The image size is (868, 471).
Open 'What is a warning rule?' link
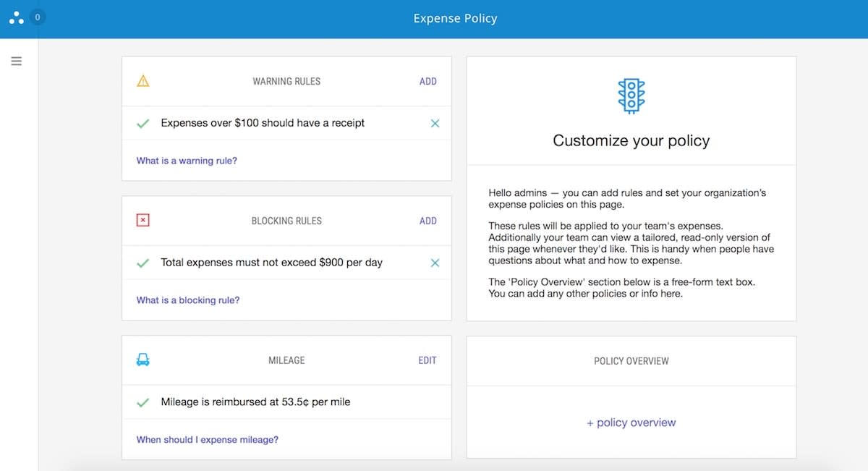point(187,161)
